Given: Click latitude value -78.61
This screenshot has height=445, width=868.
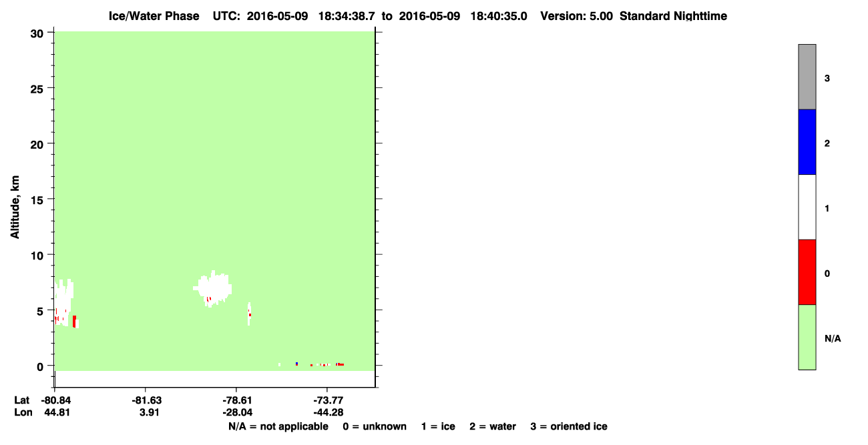Looking at the screenshot, I should point(237,400).
